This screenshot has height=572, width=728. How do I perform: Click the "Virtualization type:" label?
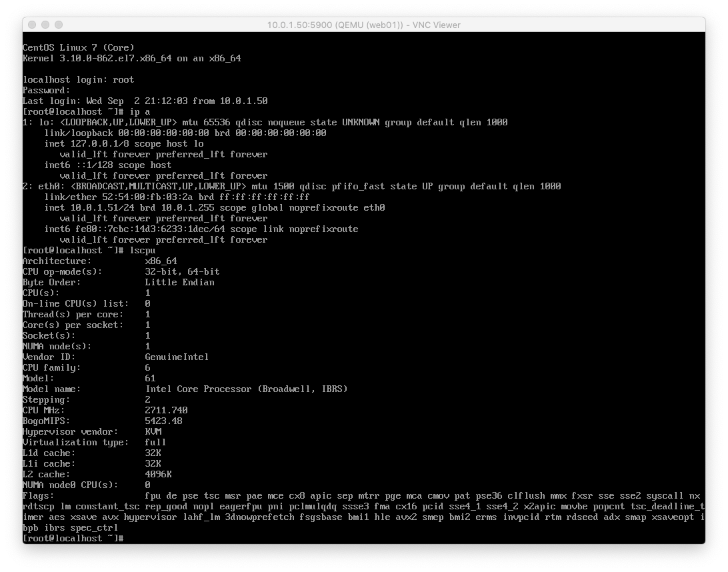pos(76,443)
